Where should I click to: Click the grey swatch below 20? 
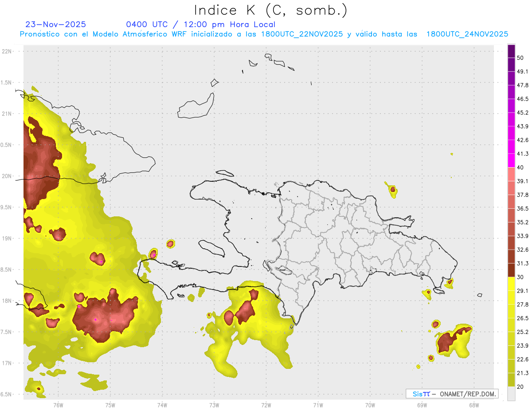(x=511, y=393)
